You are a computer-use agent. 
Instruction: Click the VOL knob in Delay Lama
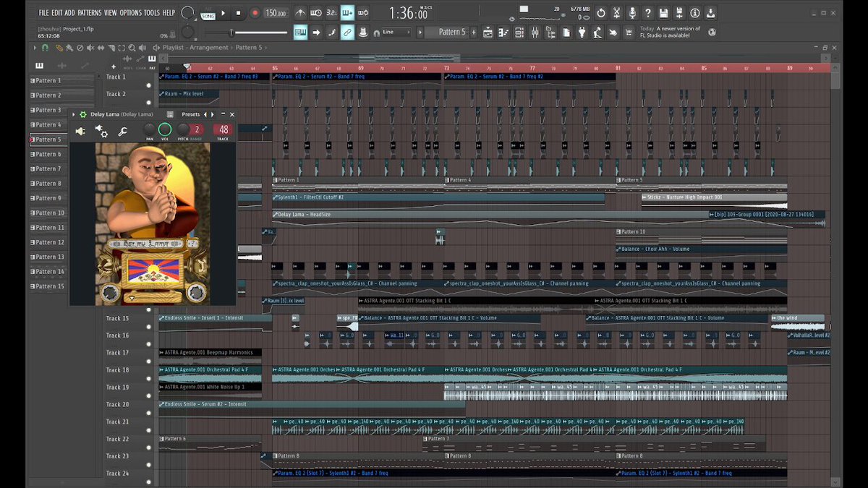[x=165, y=129]
